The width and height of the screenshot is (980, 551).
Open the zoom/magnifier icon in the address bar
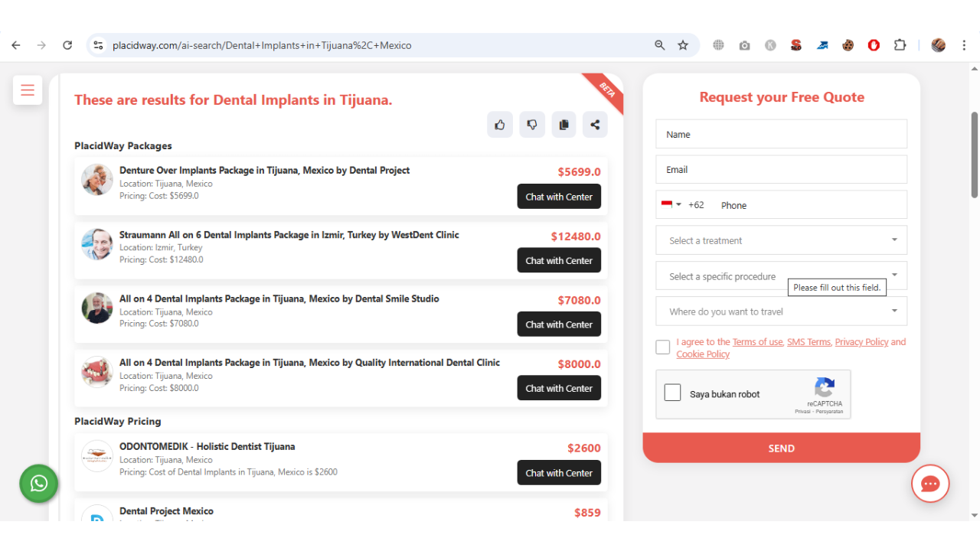coord(659,45)
